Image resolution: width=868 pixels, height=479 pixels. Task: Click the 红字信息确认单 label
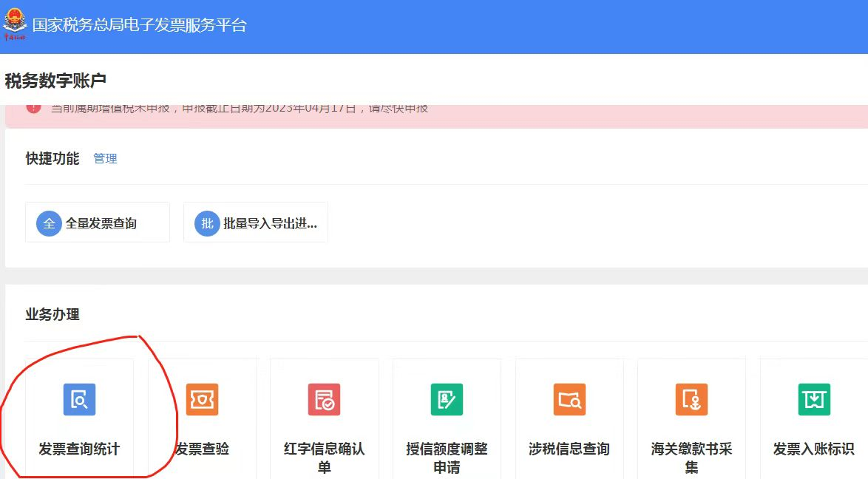coord(325,458)
